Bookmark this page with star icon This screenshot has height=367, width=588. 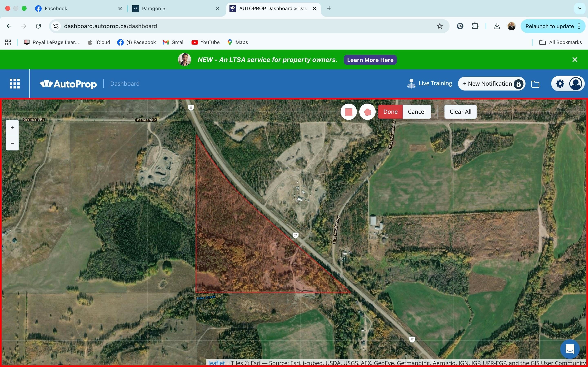440,26
